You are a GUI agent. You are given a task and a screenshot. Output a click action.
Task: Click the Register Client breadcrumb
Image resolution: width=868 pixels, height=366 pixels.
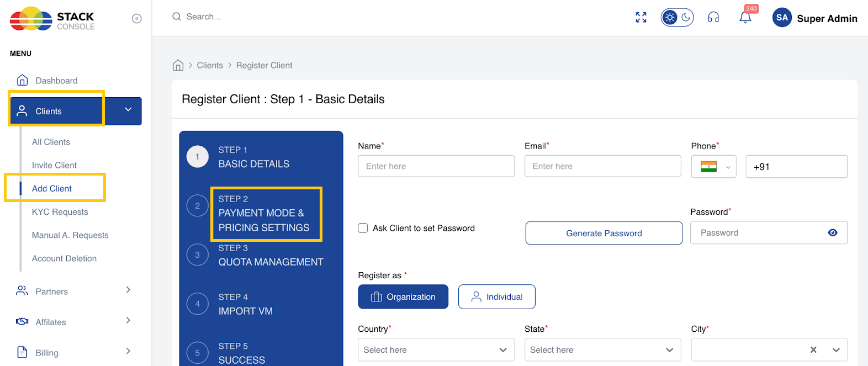tap(264, 65)
